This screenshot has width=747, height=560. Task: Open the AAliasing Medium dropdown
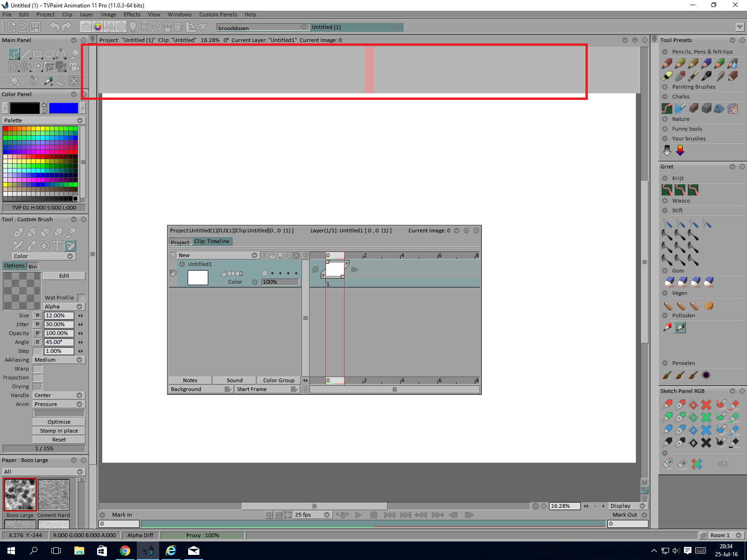click(x=59, y=360)
